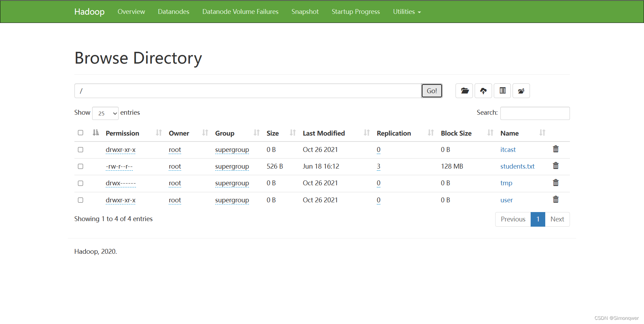Click replication value 3 for students.txt
Image resolution: width=644 pixels, height=324 pixels.
coord(379,167)
